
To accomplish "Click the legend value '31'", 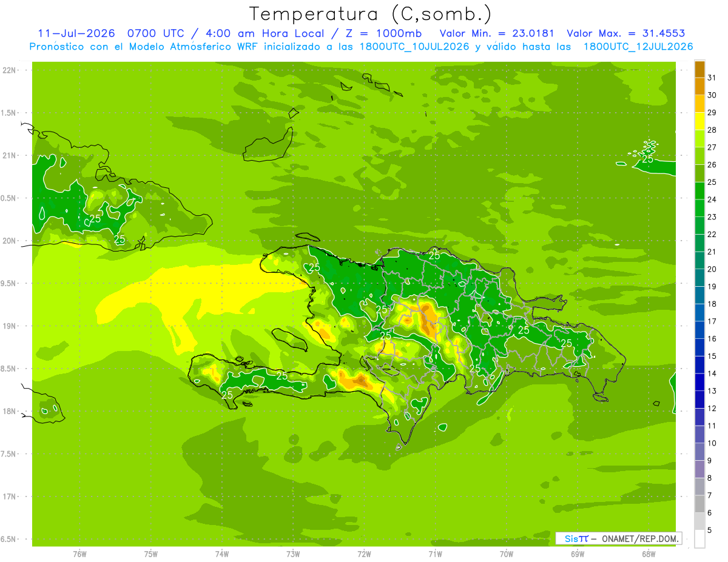I will coord(712,78).
